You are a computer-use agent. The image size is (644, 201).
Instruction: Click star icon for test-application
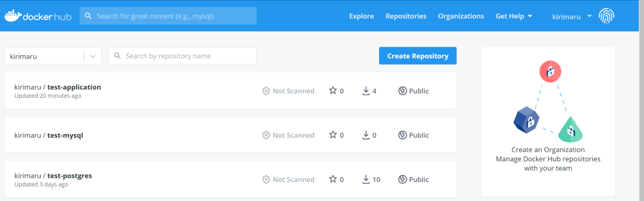pos(333,91)
